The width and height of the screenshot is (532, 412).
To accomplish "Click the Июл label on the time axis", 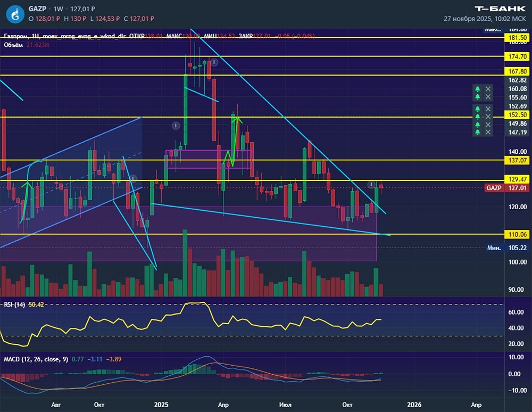I will 285,405.
